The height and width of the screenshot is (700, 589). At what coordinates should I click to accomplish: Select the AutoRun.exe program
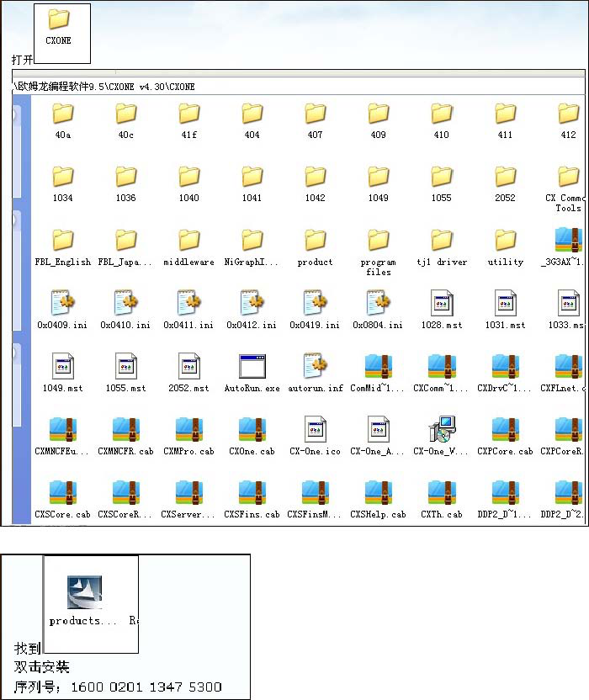coord(252,373)
